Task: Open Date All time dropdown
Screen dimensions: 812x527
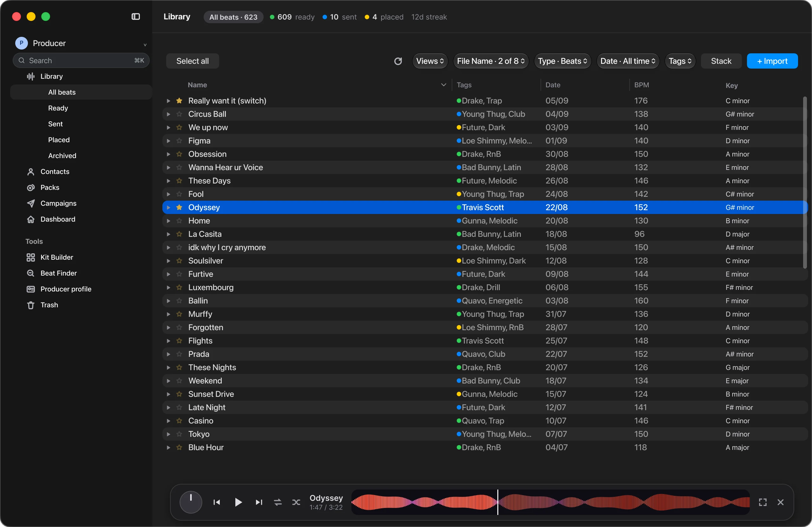Action: (628, 61)
